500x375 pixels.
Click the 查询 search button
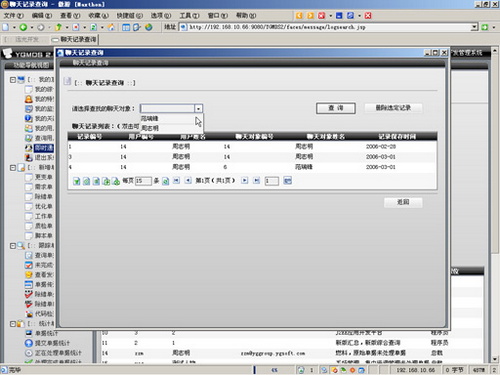336,108
